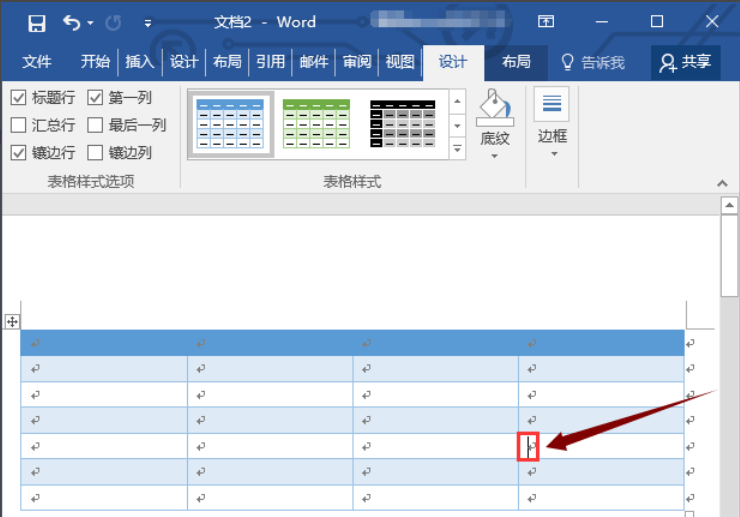
Task: Open Ribbon Display Options icon
Action: coord(546,22)
